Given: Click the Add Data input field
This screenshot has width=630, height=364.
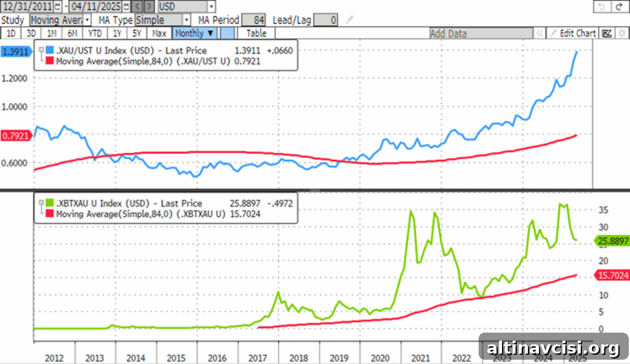Looking at the screenshot, I should [x=481, y=33].
